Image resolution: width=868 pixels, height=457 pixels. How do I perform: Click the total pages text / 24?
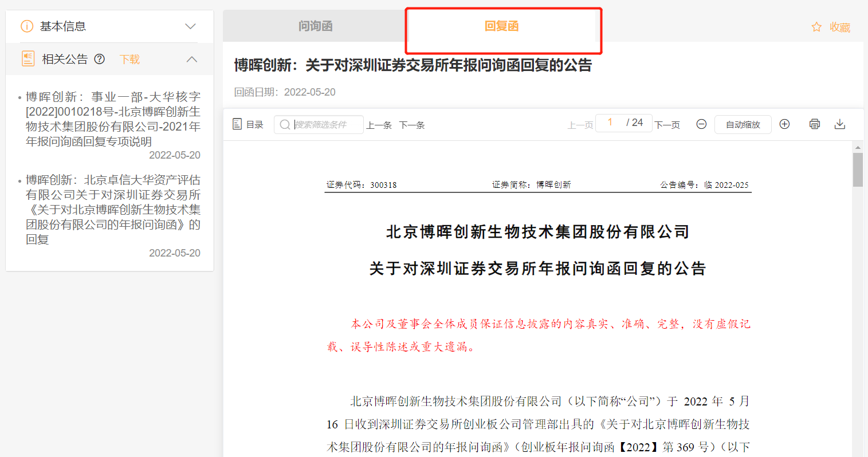[635, 123]
